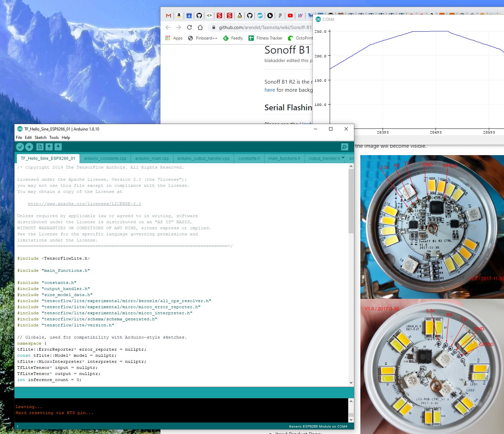
Task: Switch to the constants.h tab
Action: (249, 158)
